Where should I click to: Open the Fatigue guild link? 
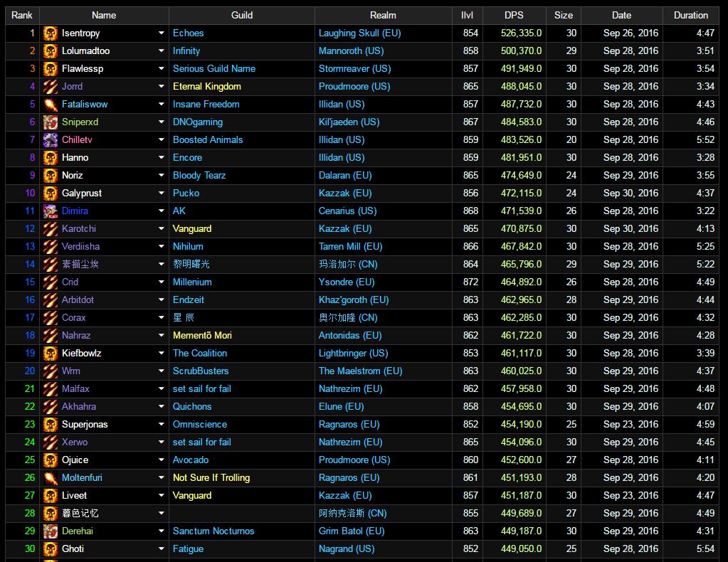point(188,549)
